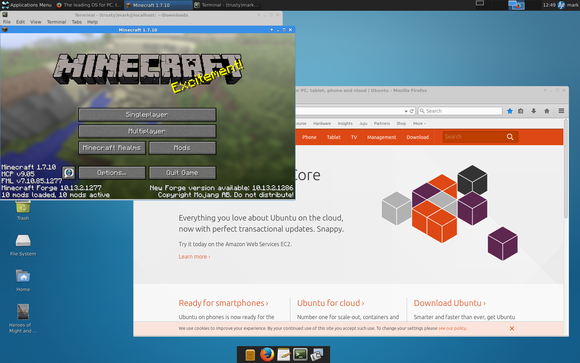This screenshot has width=580, height=363.
Task: Open Ubuntu for cloud heading link
Action: point(331,303)
